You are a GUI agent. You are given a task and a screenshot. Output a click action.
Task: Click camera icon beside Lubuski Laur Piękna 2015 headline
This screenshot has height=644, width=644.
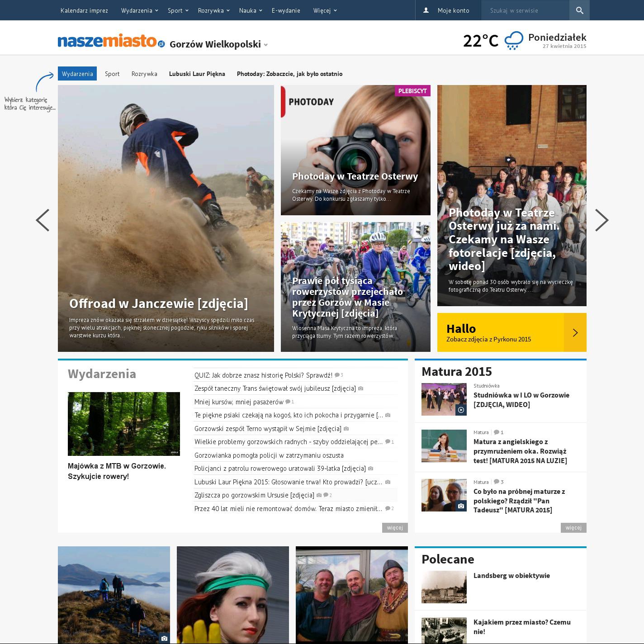(x=388, y=482)
